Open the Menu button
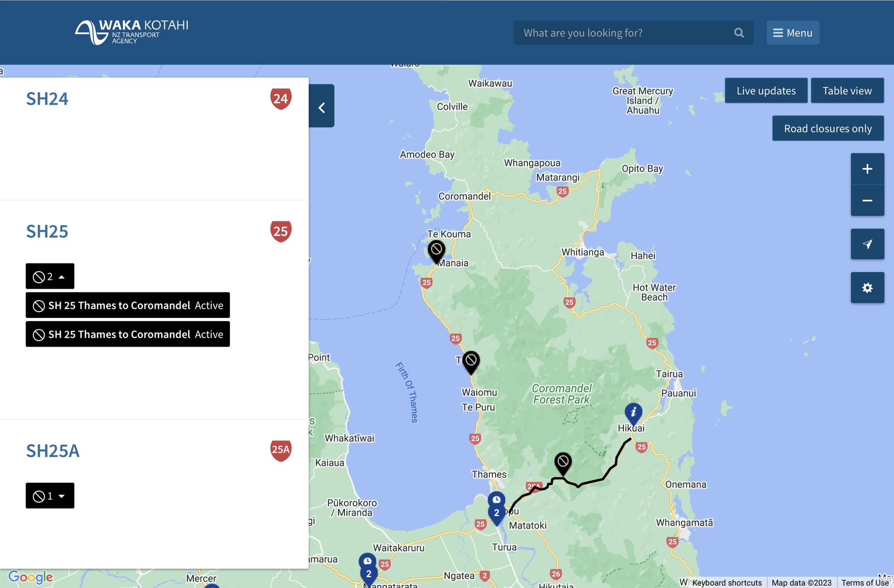 793,33
